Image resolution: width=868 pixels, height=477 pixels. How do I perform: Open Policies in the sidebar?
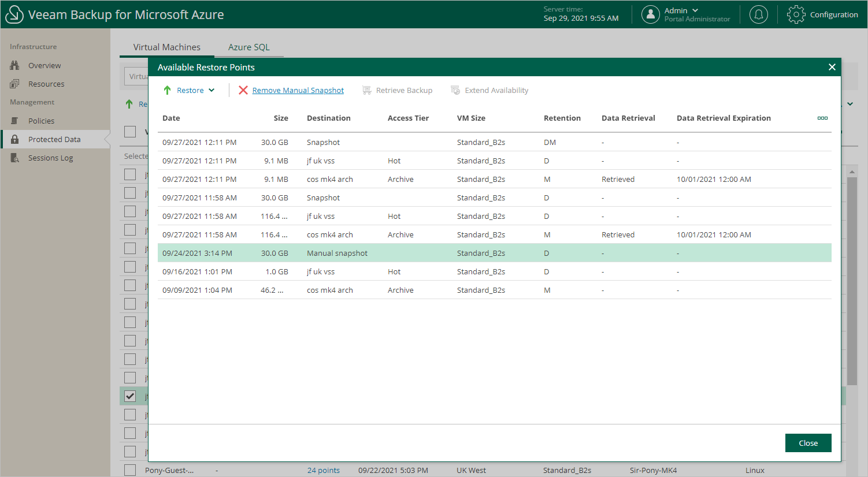tap(41, 121)
